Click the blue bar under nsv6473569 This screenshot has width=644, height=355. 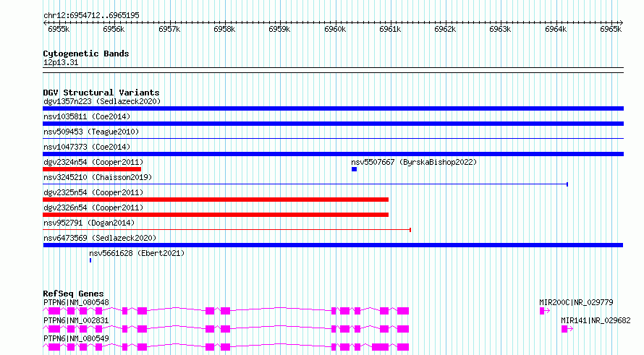point(333,245)
